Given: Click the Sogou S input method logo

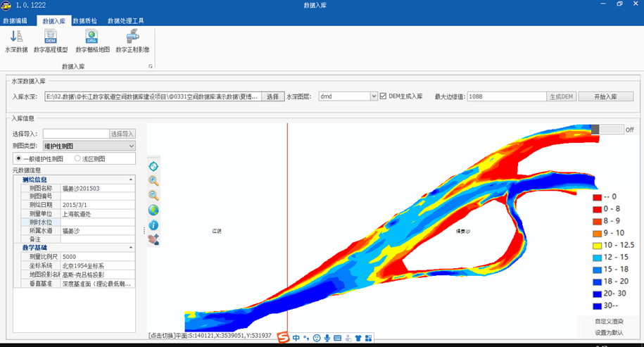Looking at the screenshot, I should tap(284, 338).
